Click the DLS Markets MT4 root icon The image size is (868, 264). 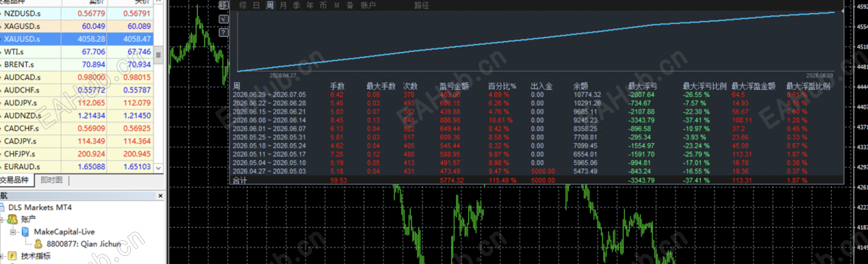tap(2, 208)
